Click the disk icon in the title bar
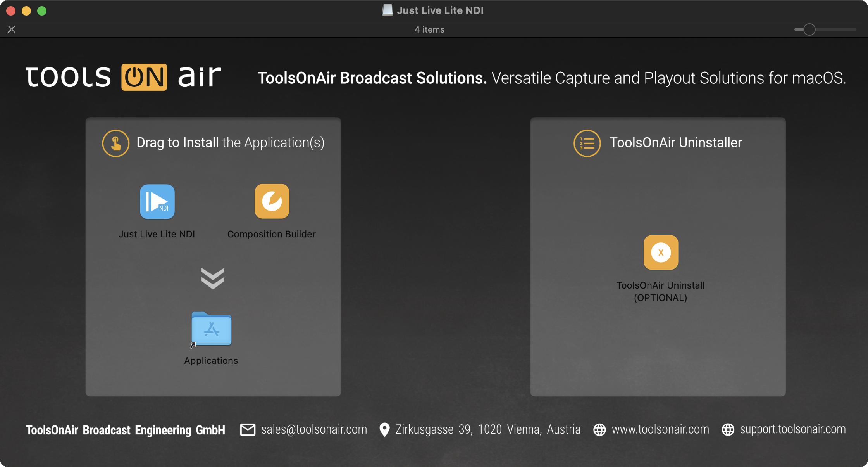The width and height of the screenshot is (868, 467). tap(387, 10)
